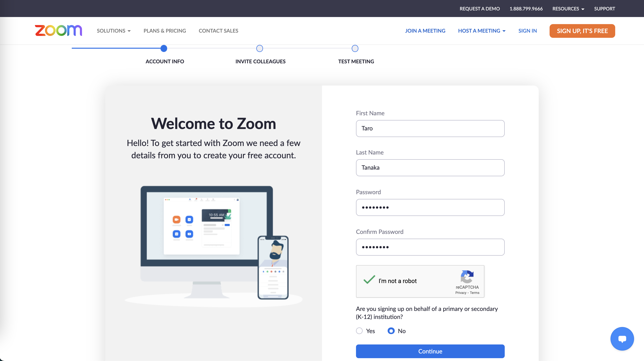
Task: Click the Invite Colleagues step circle
Action: coord(259,48)
